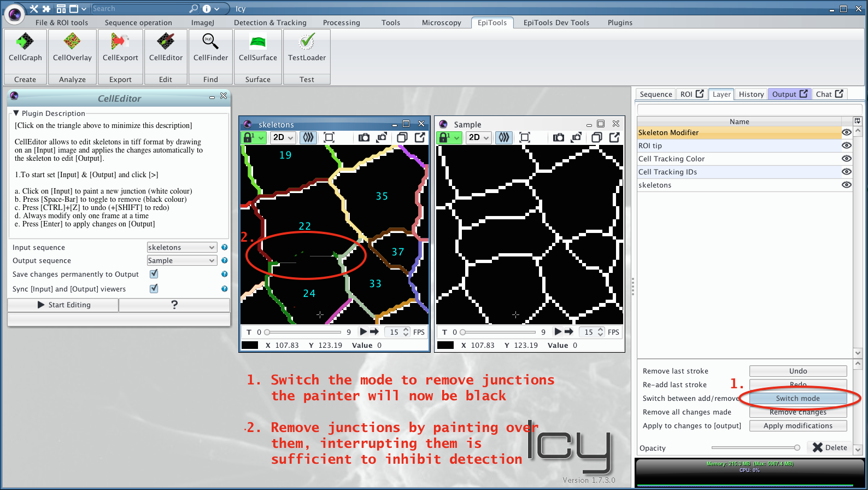Toggle Cell Tracking IDs layer visibility

click(x=846, y=172)
